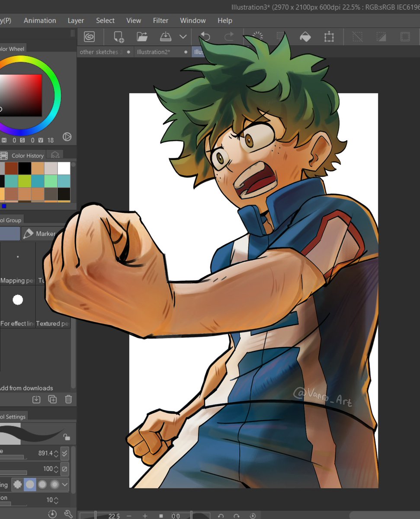Zoom out with the minus button

(x=129, y=516)
